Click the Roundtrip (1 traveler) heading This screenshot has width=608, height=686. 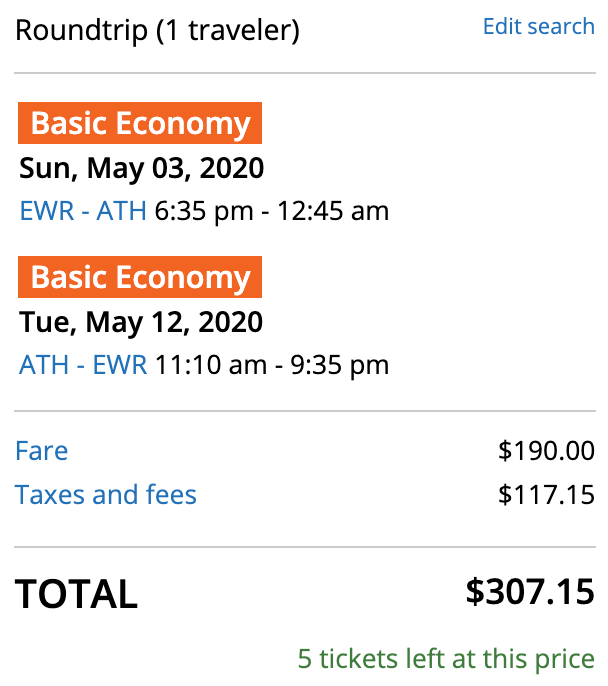coord(157,30)
